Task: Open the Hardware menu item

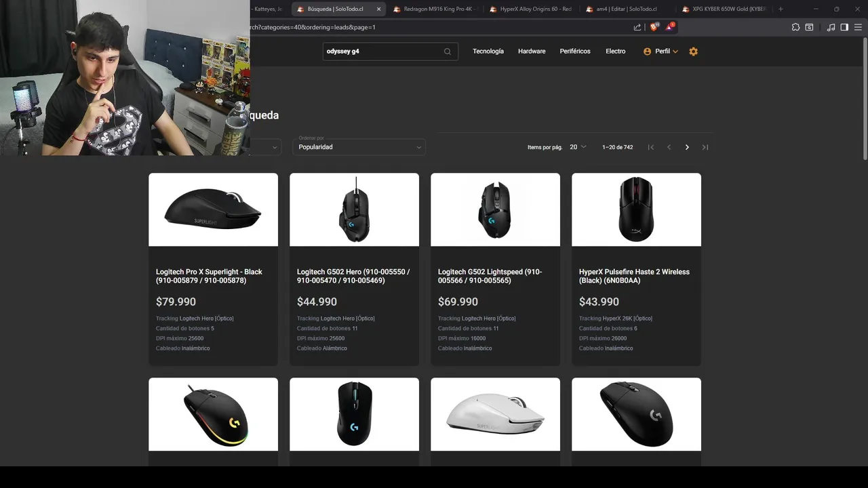Action: (532, 52)
